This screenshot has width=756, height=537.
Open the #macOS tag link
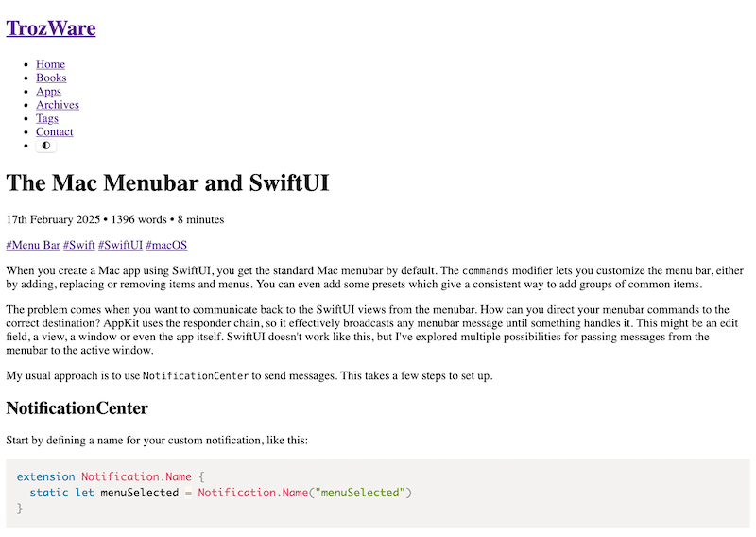click(x=166, y=245)
